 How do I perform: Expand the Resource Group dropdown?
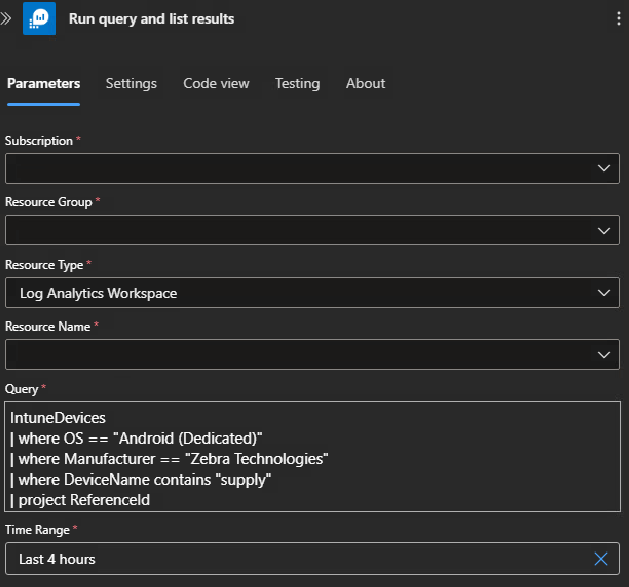click(x=603, y=230)
